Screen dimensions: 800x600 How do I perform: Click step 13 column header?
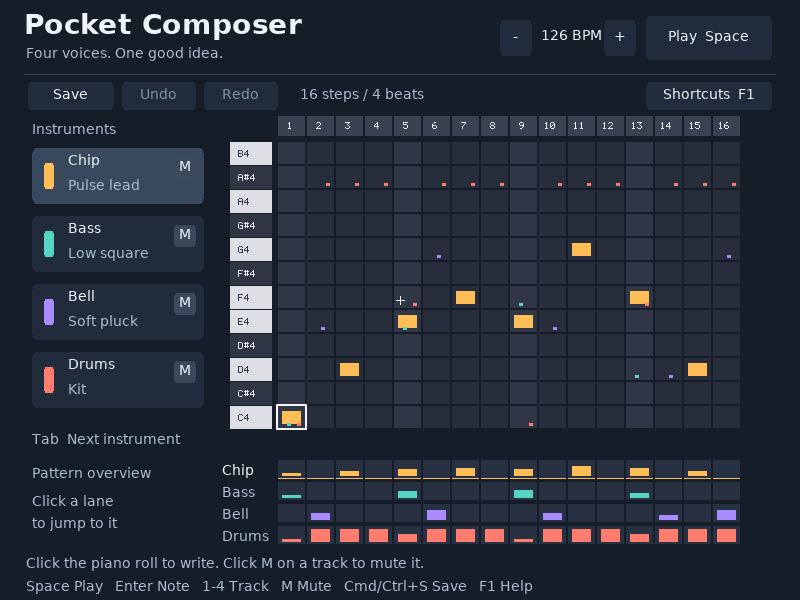click(639, 126)
